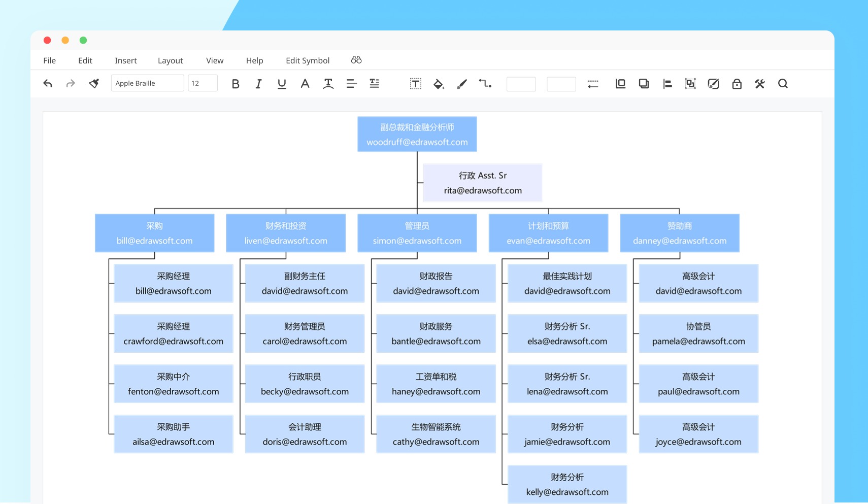The width and height of the screenshot is (868, 504).
Task: Open the text alignment icon
Action: pyautogui.click(x=351, y=84)
